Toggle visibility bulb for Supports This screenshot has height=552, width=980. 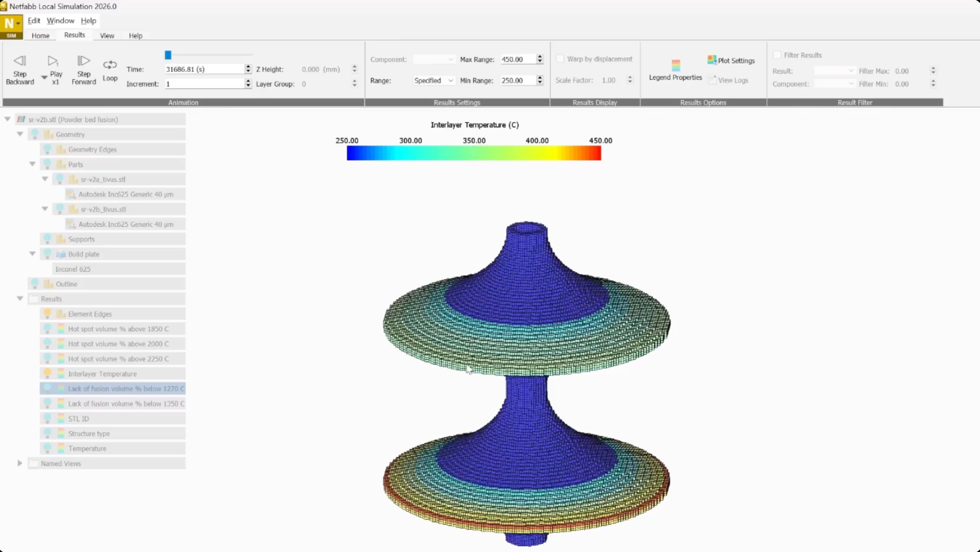(x=47, y=239)
